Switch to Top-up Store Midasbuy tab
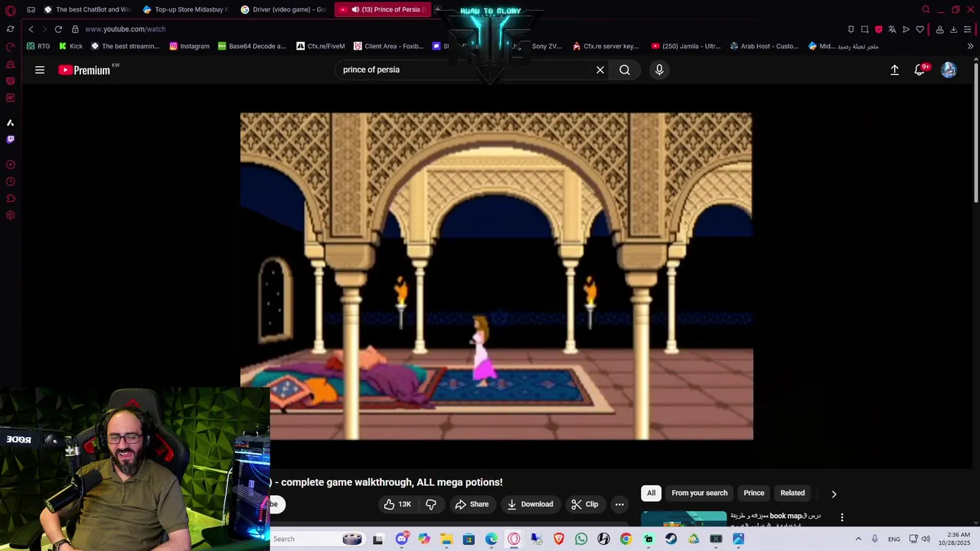 (x=186, y=10)
